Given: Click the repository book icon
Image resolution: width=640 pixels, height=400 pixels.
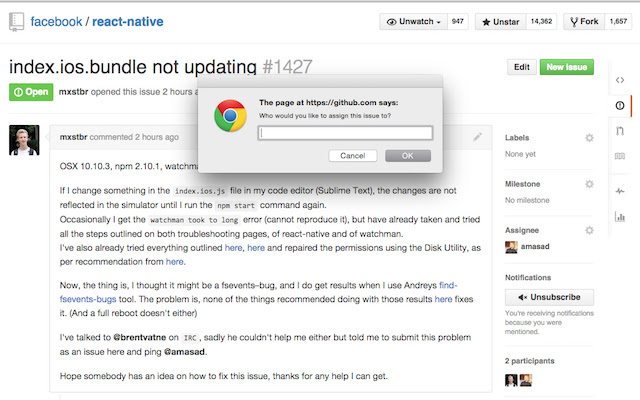Looking at the screenshot, I should pos(17,22).
